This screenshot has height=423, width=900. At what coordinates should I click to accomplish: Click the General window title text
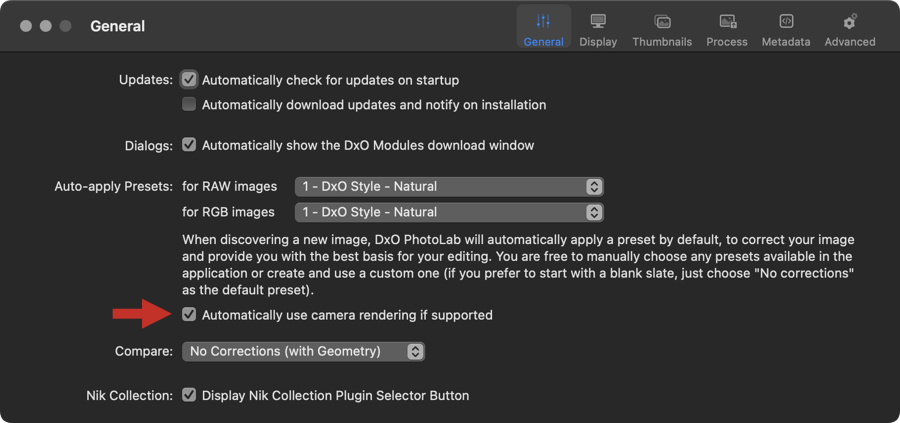coord(118,26)
